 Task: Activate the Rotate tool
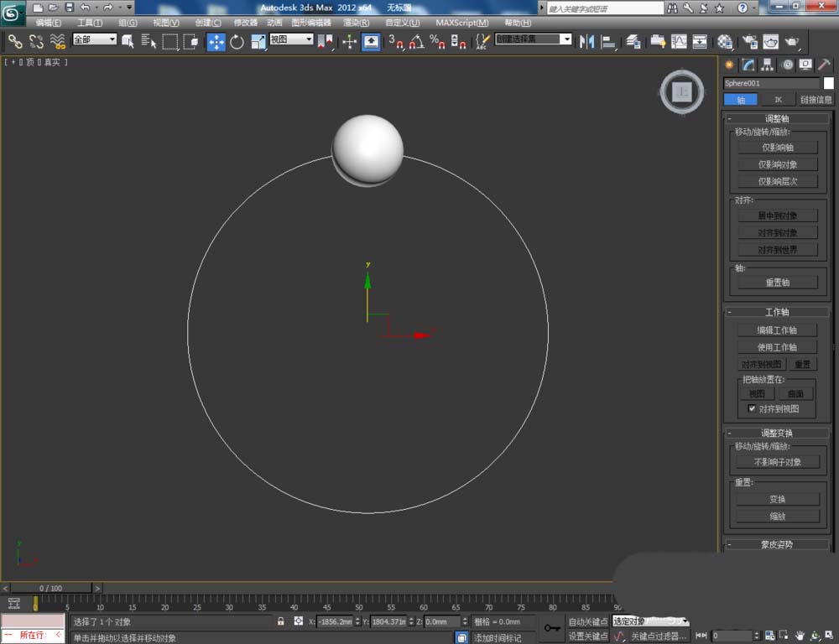click(x=237, y=42)
